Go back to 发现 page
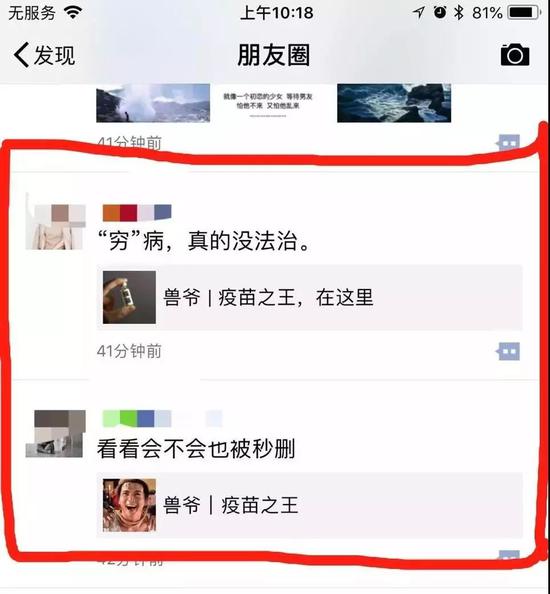 pos(44,55)
